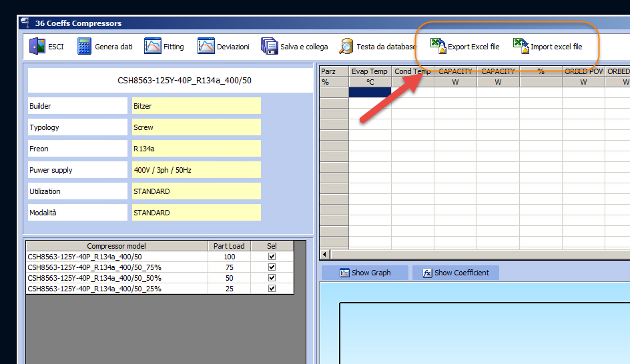Click the Salva e collega icon

(270, 47)
